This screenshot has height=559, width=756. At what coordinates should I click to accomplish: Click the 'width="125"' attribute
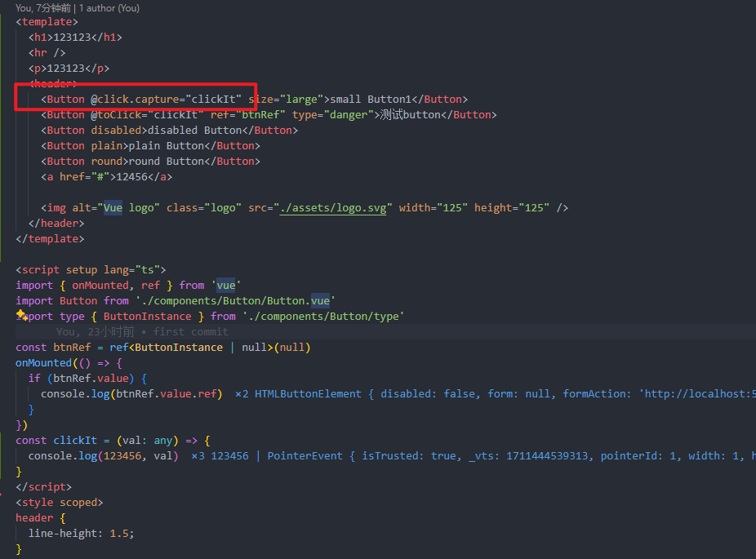(434, 208)
